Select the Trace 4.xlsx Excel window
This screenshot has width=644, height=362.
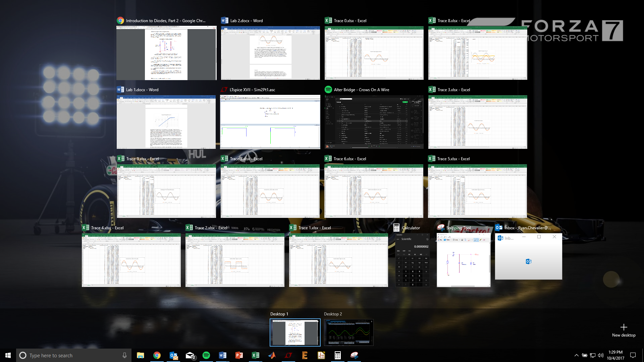point(131,260)
